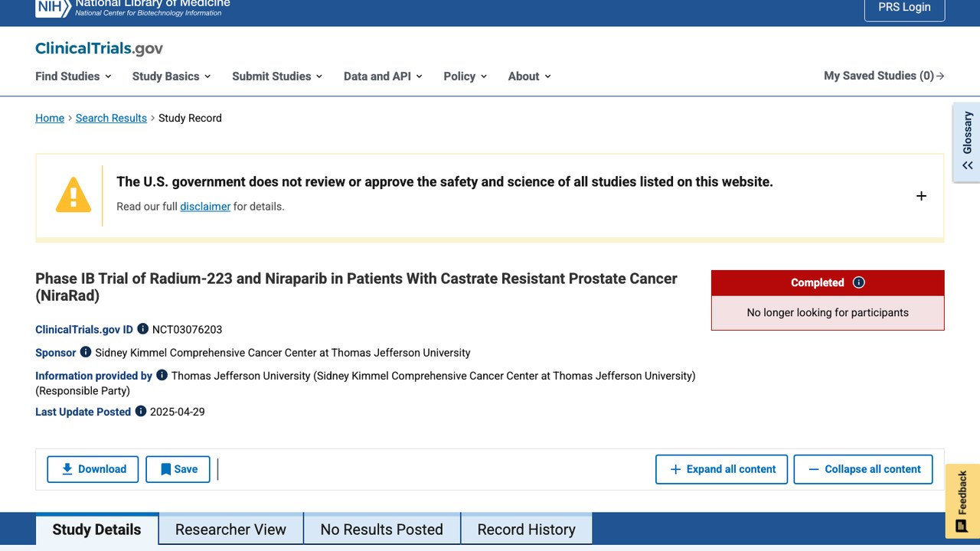This screenshot has height=551, width=980.
Task: Open the Data and API dropdown menu
Action: pos(383,76)
